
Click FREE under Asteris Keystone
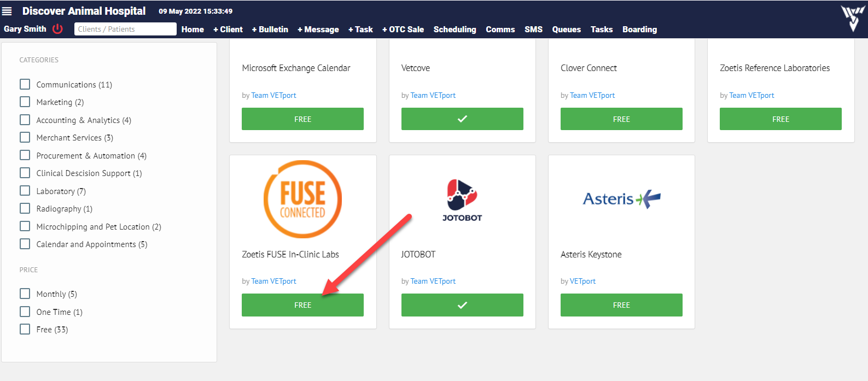point(621,305)
